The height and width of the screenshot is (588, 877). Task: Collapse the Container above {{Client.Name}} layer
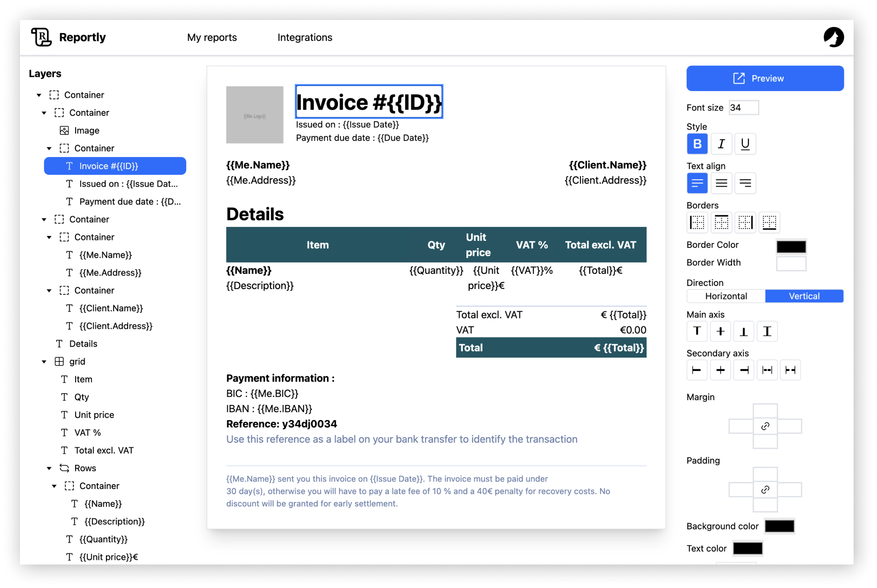(x=49, y=291)
